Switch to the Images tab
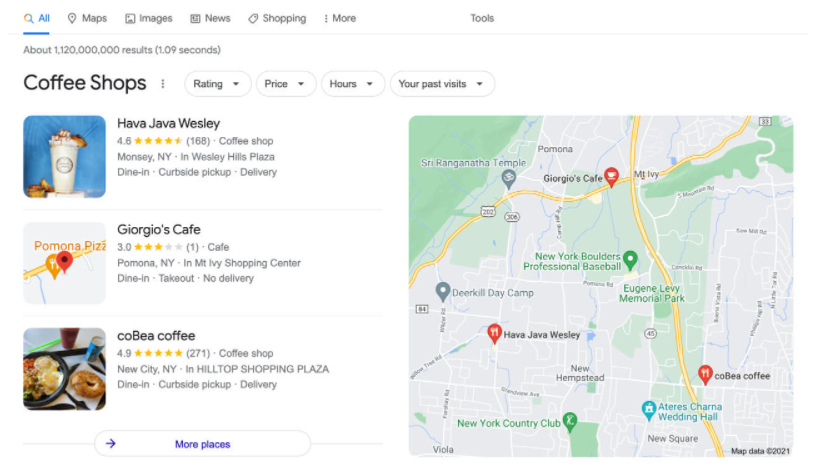This screenshot has width=820, height=475. coord(148,18)
